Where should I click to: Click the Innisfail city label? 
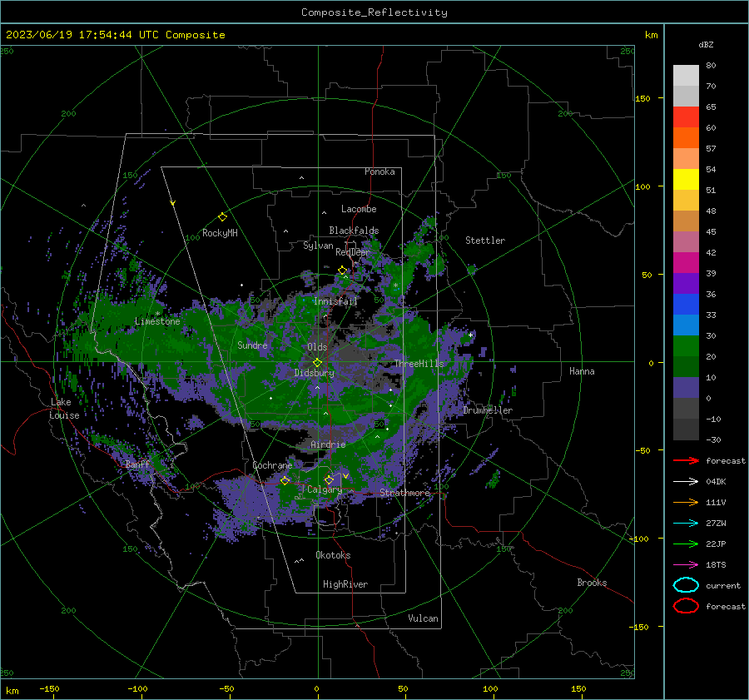pos(335,301)
